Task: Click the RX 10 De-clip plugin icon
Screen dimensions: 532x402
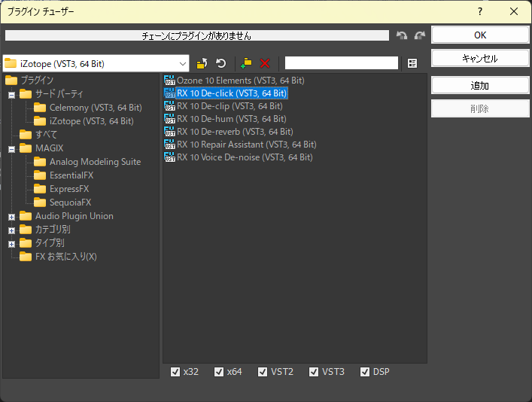Action: (169, 106)
